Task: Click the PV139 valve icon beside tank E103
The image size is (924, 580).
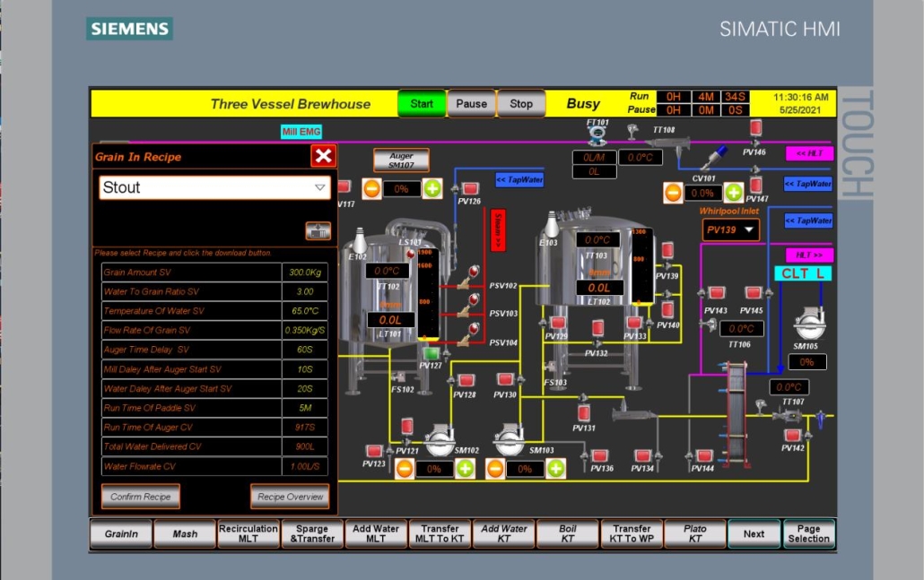Action: (x=667, y=250)
